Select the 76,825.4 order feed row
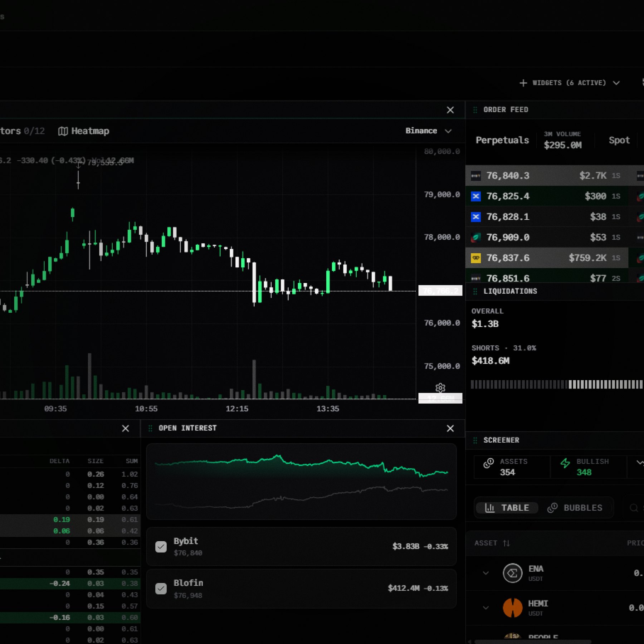The height and width of the screenshot is (644, 644). [547, 196]
